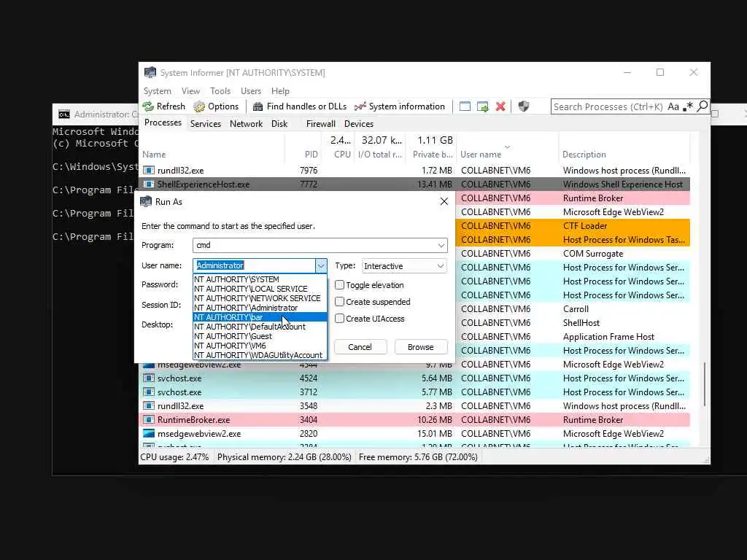Click CPU usage status bar entry

[174, 457]
